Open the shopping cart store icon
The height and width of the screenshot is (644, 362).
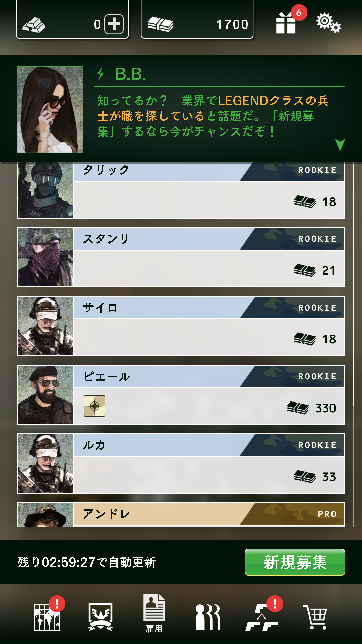(315, 617)
